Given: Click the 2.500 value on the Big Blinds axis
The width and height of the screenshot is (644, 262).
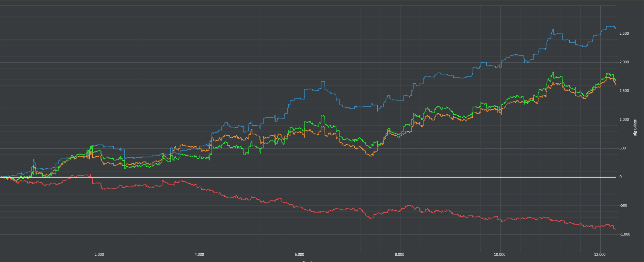Looking at the screenshot, I should click(624, 34).
